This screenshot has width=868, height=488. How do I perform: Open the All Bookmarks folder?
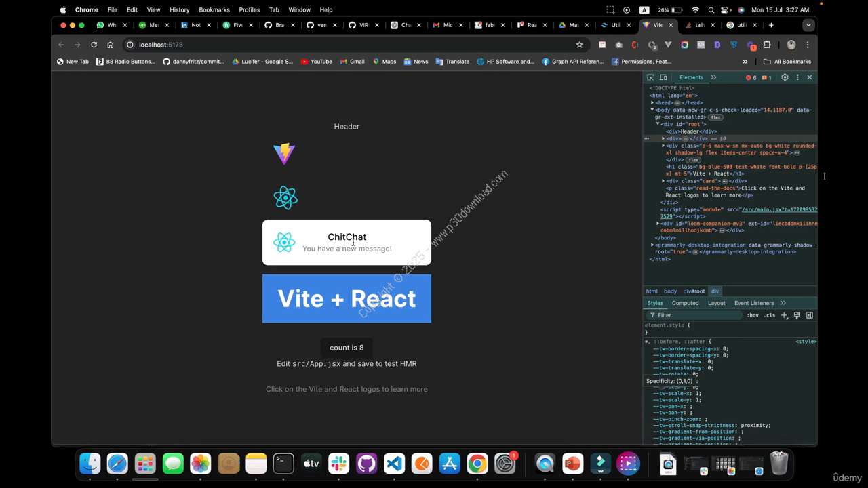pos(787,61)
